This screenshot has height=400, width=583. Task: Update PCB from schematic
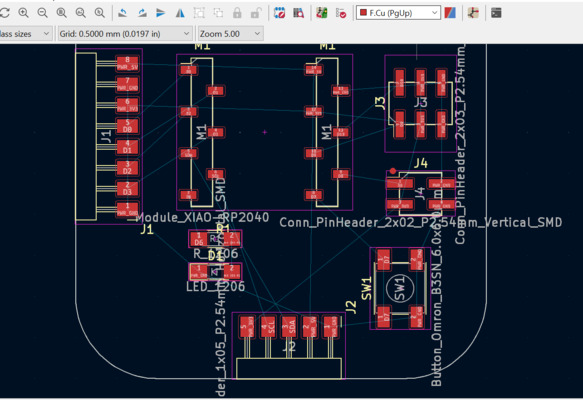pos(322,13)
